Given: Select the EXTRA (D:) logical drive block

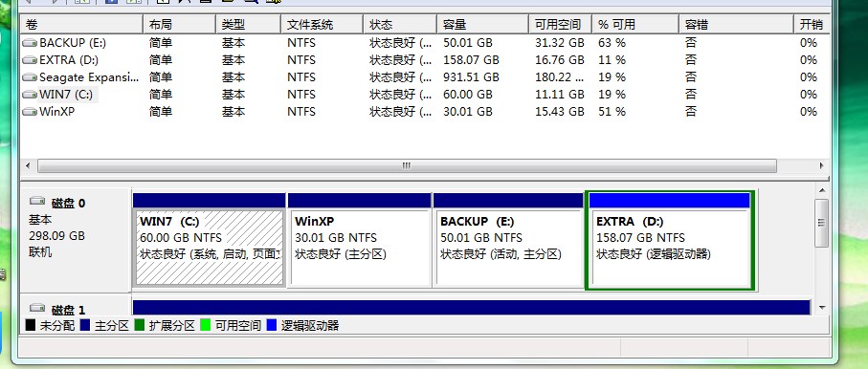Looking at the screenshot, I should click(x=670, y=240).
